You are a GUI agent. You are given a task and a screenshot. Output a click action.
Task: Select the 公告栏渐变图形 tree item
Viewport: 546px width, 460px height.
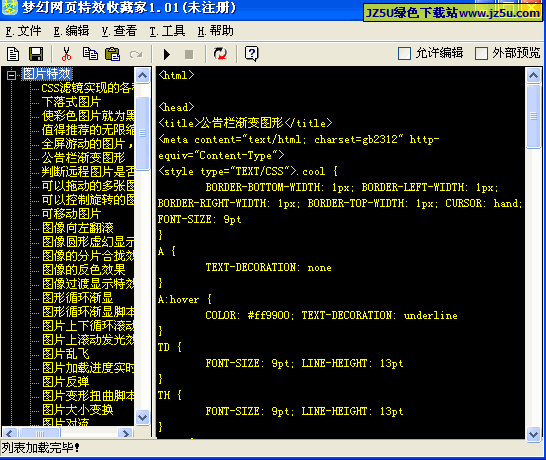pyautogui.click(x=83, y=158)
